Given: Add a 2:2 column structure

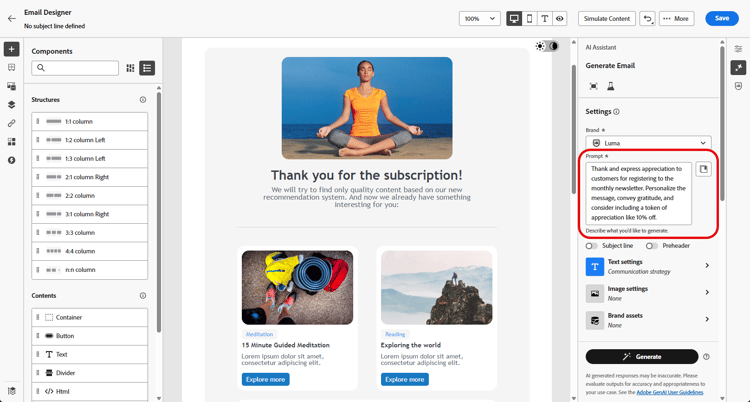Looking at the screenshot, I should click(x=89, y=195).
